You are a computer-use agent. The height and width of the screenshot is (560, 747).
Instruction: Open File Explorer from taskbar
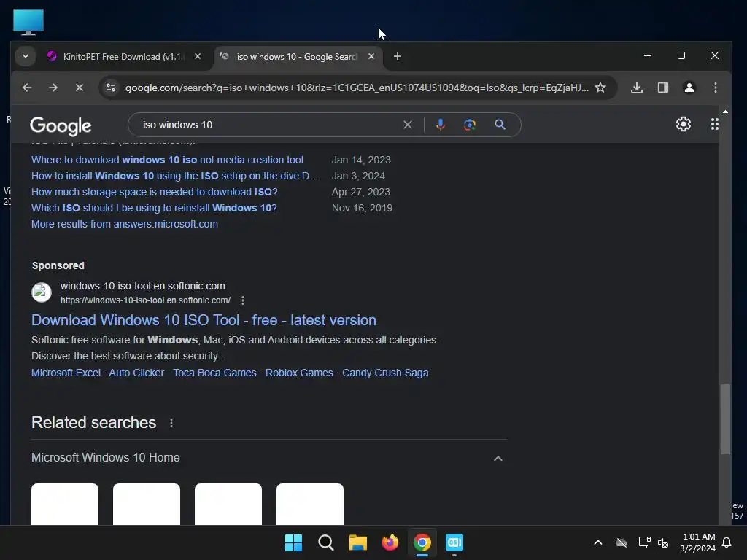[357, 542]
